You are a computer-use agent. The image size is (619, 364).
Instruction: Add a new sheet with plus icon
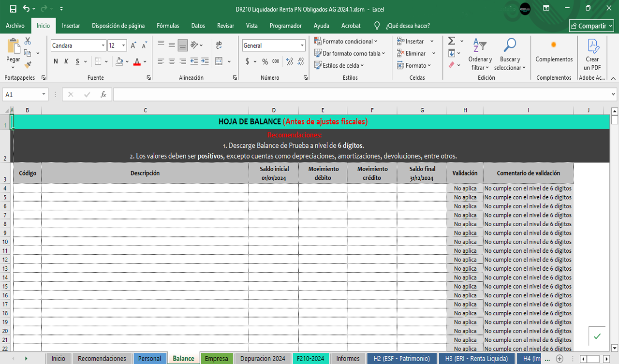pos(560,358)
